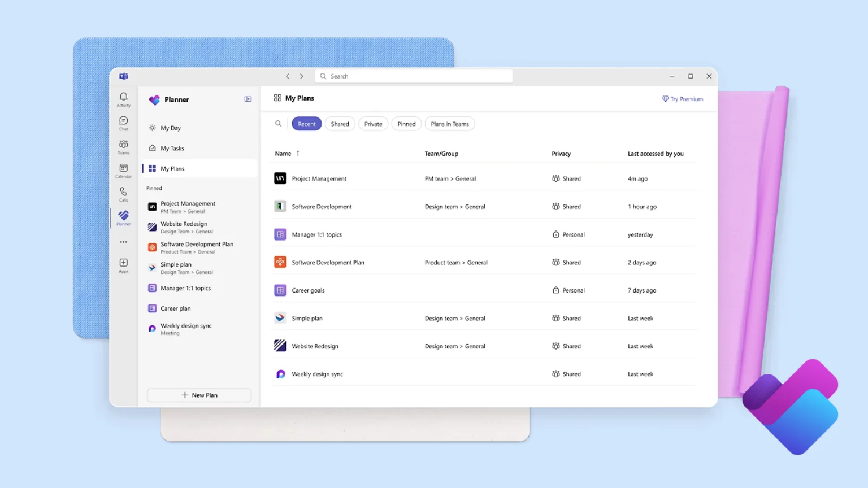Screen dimensions: 868x488
Task: Click Try Premium link
Action: tap(683, 99)
